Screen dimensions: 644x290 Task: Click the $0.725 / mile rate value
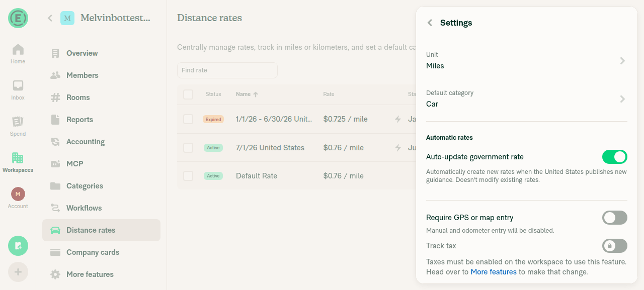pos(346,119)
